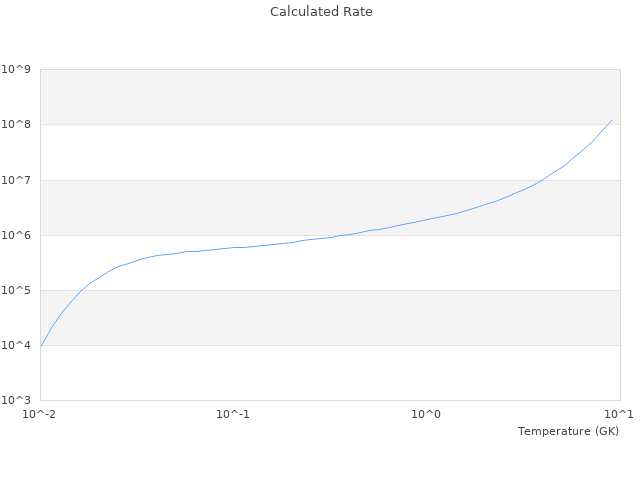Select the 10^5 y-axis tick label
The height and width of the screenshot is (480, 640).
[16, 291]
